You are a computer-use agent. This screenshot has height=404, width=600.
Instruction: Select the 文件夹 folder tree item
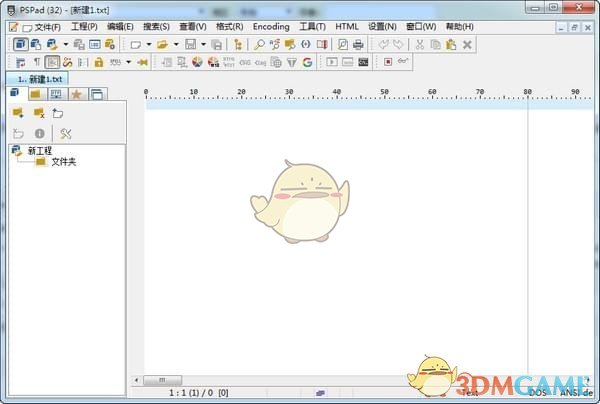point(64,162)
